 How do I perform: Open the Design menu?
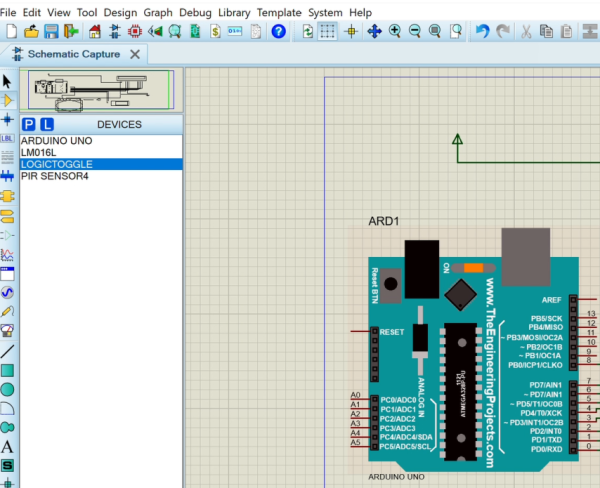point(120,13)
